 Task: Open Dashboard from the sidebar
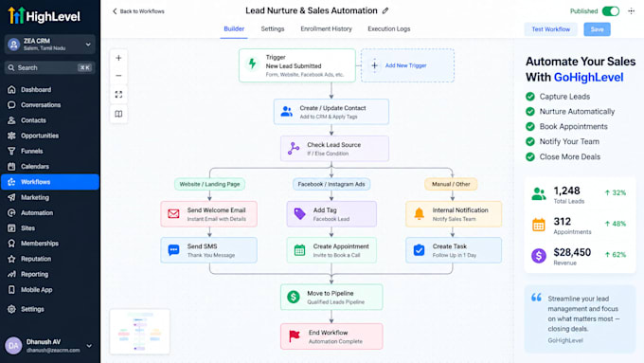click(49, 90)
